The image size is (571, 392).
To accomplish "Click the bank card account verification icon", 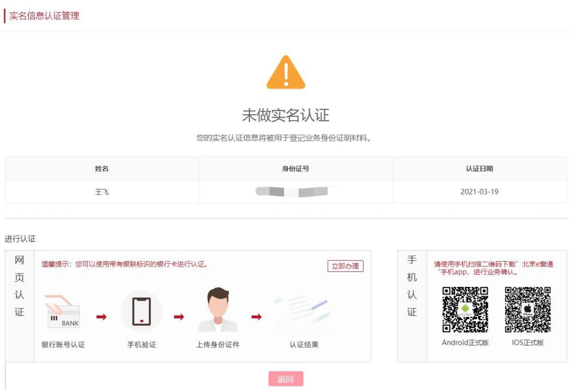I will point(63,312).
